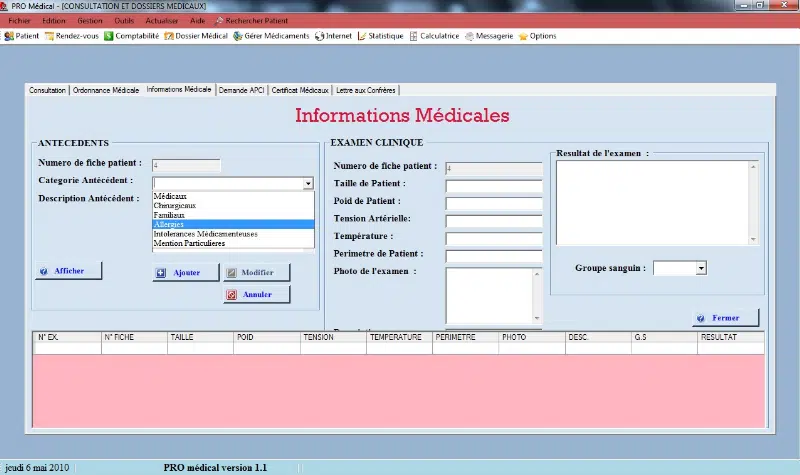The image size is (800, 475).
Task: Click the Afficher button
Action: tap(68, 271)
